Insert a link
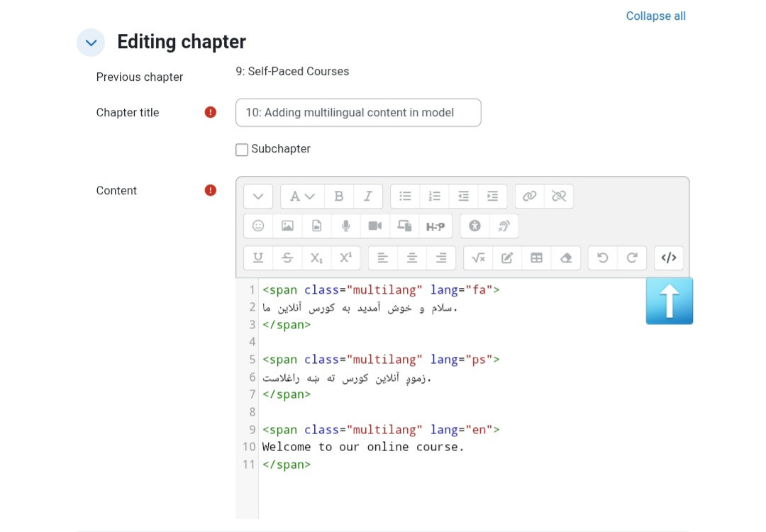Screen dimensions: 766x532 point(530,196)
